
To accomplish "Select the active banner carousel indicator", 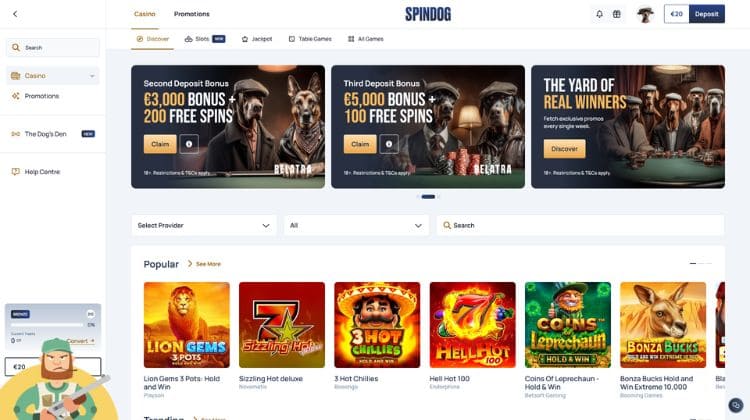I will click(428, 197).
